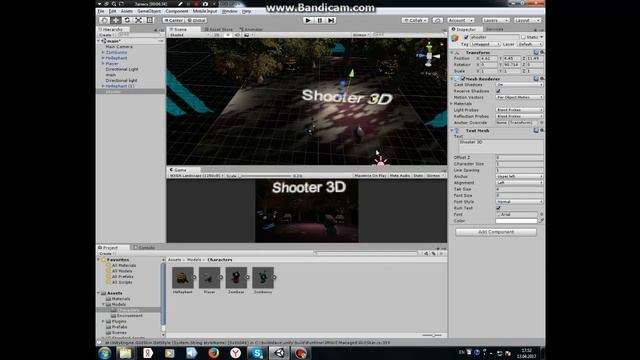Open the GameObject menu
The width and height of the screenshot is (640, 360).
tap(149, 11)
